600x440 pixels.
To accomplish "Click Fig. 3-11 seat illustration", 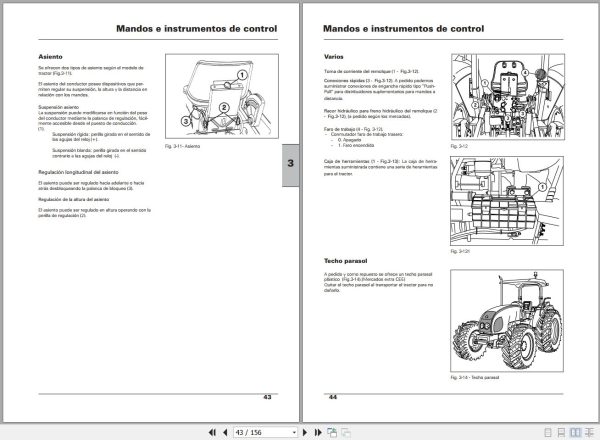I will [222, 96].
